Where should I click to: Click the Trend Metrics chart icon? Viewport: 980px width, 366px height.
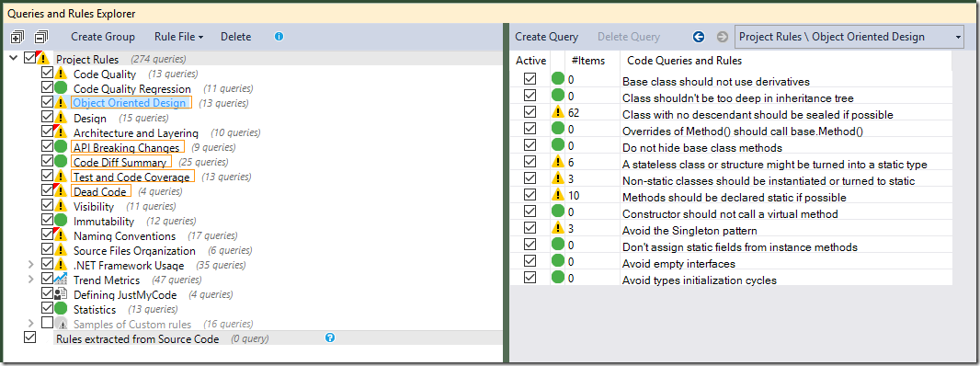coord(61,279)
